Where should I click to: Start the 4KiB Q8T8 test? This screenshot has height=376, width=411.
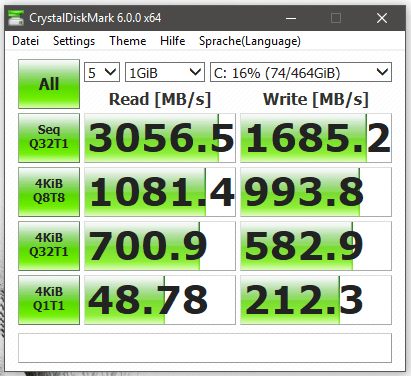click(49, 192)
